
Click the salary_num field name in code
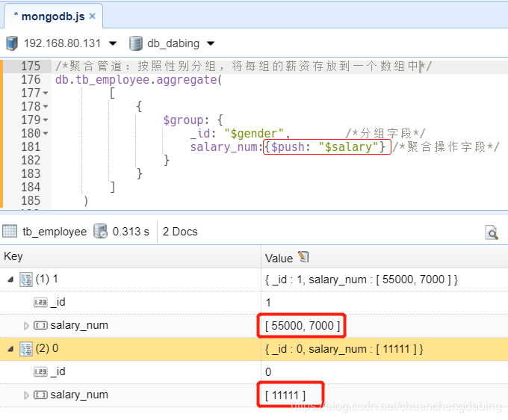223,147
